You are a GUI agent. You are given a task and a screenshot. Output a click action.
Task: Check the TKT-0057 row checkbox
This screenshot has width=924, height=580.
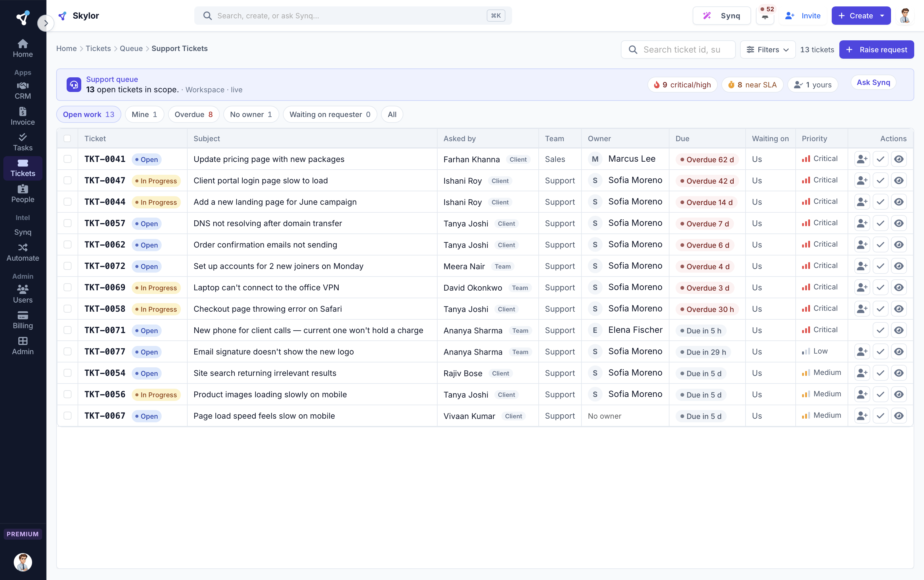[68, 223]
